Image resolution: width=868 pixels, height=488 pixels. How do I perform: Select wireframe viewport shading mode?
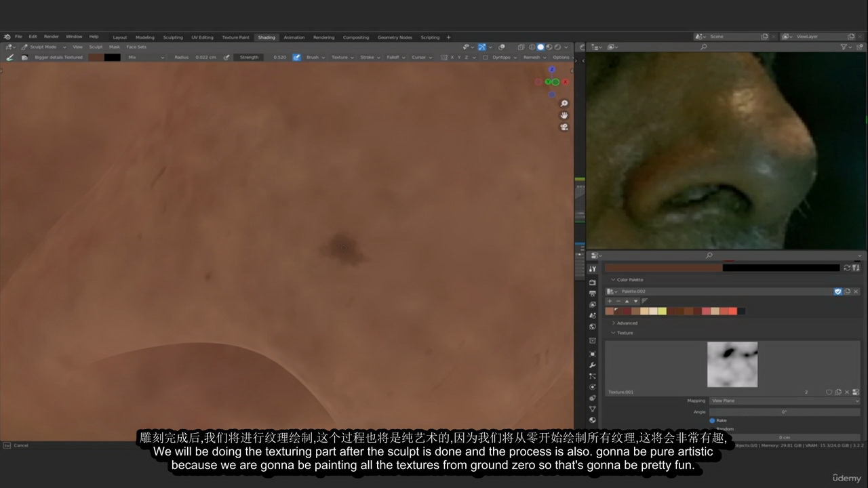click(x=532, y=47)
